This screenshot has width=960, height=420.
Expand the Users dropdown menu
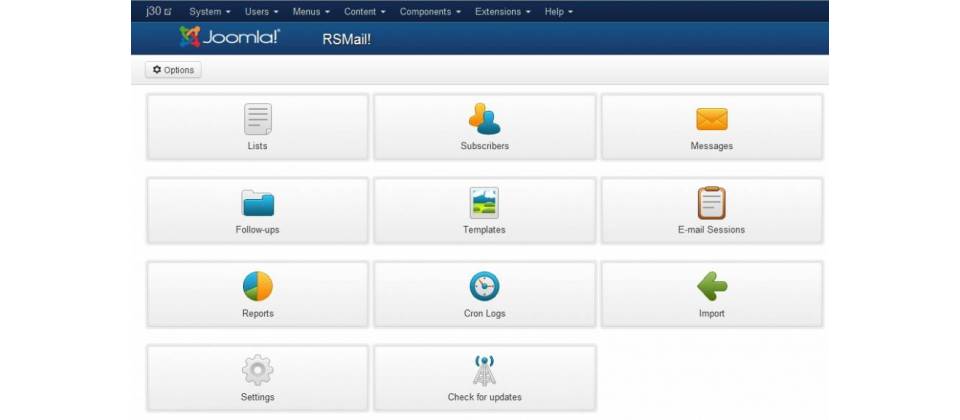point(261,12)
